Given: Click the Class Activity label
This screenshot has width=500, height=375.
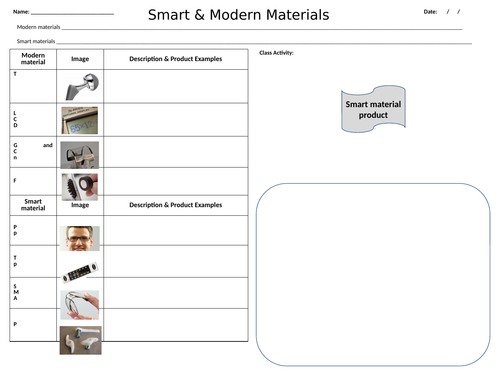Looking at the screenshot, I should tap(276, 53).
